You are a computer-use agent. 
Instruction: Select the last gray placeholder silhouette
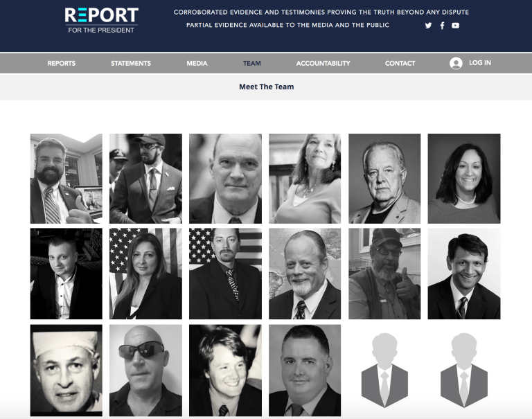464,370
